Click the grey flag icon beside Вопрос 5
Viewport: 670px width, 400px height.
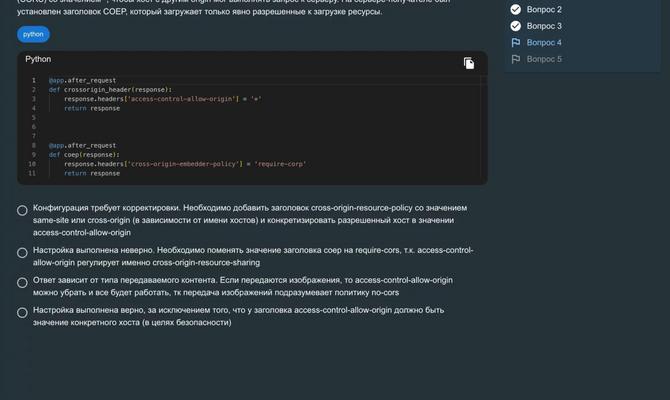516,60
